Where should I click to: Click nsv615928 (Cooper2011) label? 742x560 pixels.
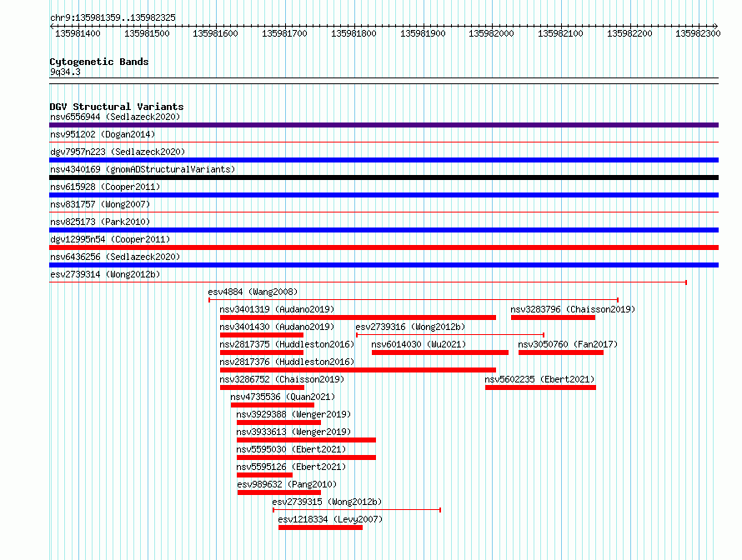(105, 187)
